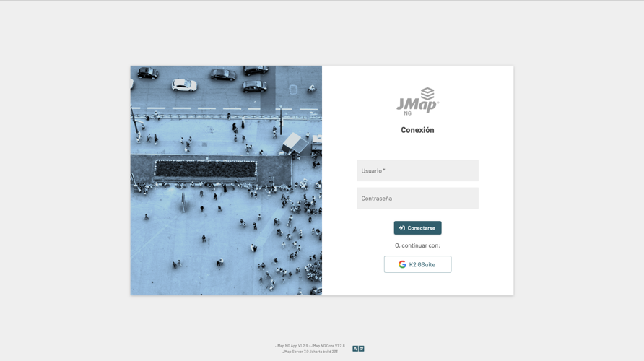Click the asterisk next to Usuario
The width and height of the screenshot is (644, 361).
(384, 170)
